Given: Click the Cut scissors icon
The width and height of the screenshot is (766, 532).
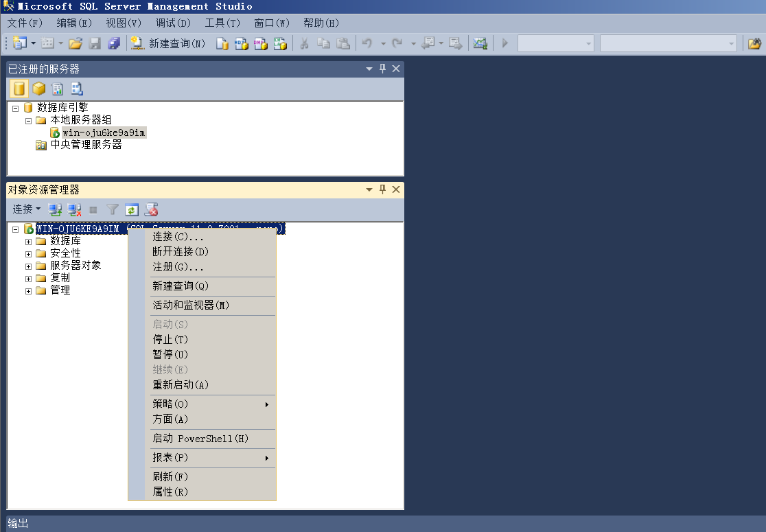Looking at the screenshot, I should click(304, 43).
